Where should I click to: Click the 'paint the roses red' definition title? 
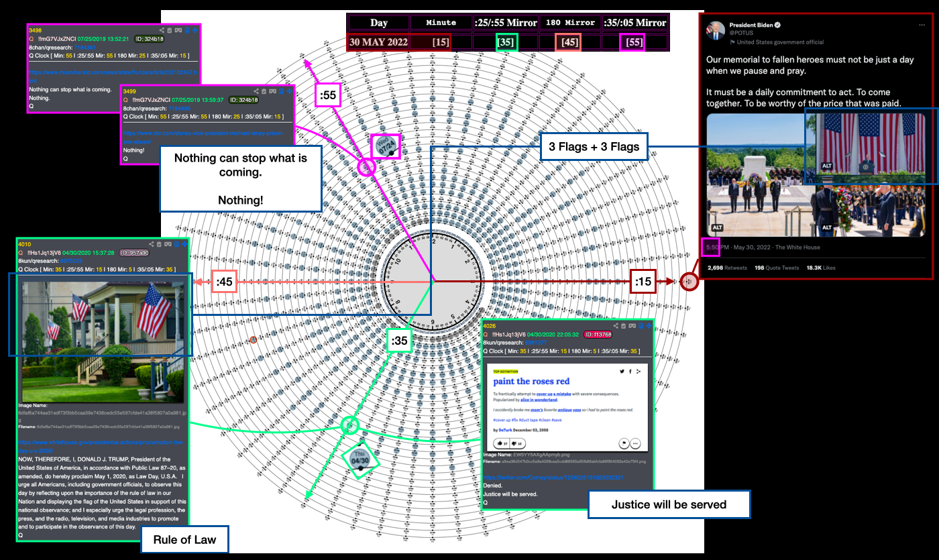click(531, 382)
